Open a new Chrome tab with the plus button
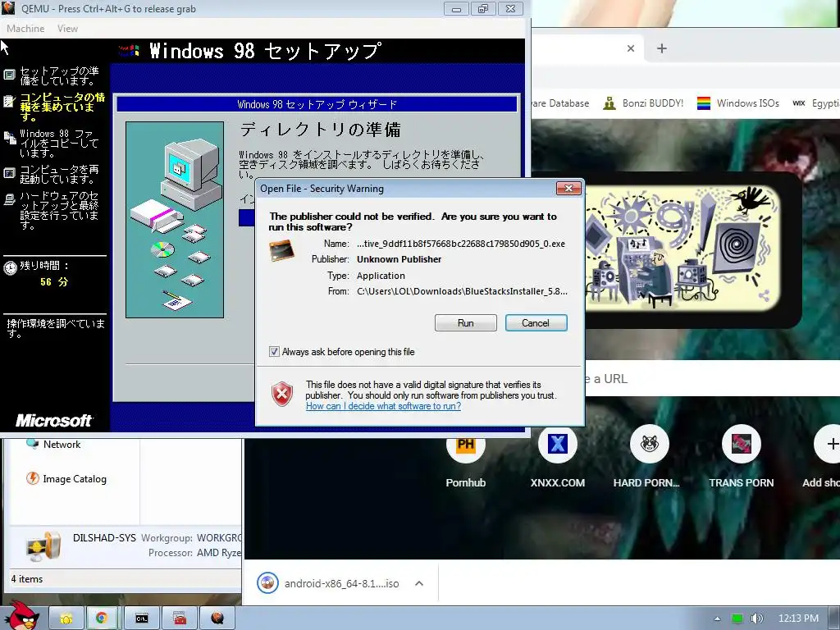This screenshot has width=840, height=630. click(x=662, y=48)
